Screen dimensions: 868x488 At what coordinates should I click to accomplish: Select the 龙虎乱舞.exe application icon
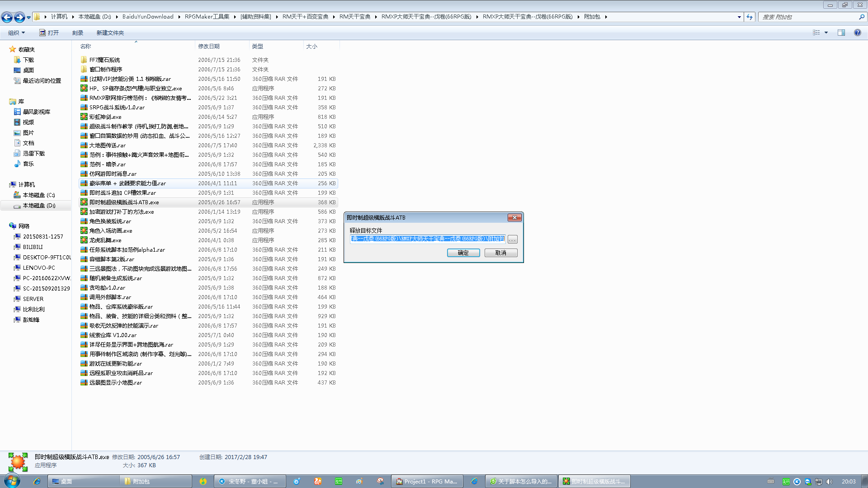click(x=84, y=240)
